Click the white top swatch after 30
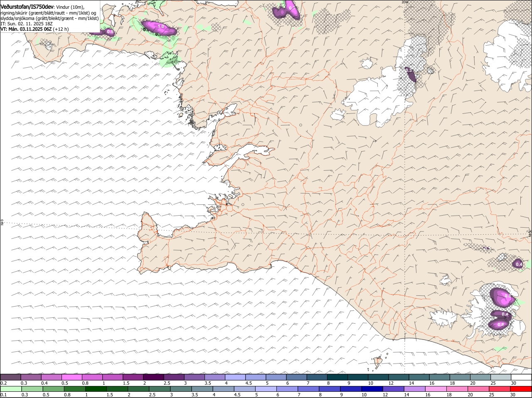Image resolution: width=532 pixels, height=398 pixels. [x=521, y=377]
